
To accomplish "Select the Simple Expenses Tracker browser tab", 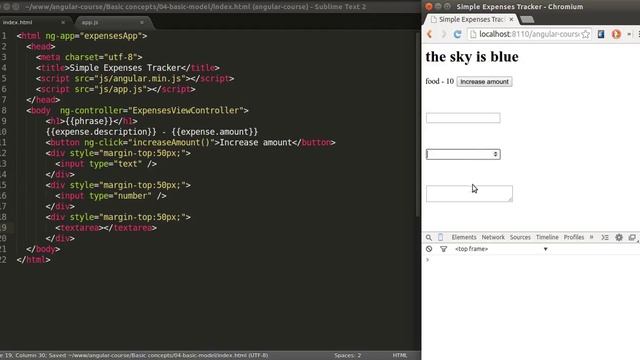I will click(470, 19).
